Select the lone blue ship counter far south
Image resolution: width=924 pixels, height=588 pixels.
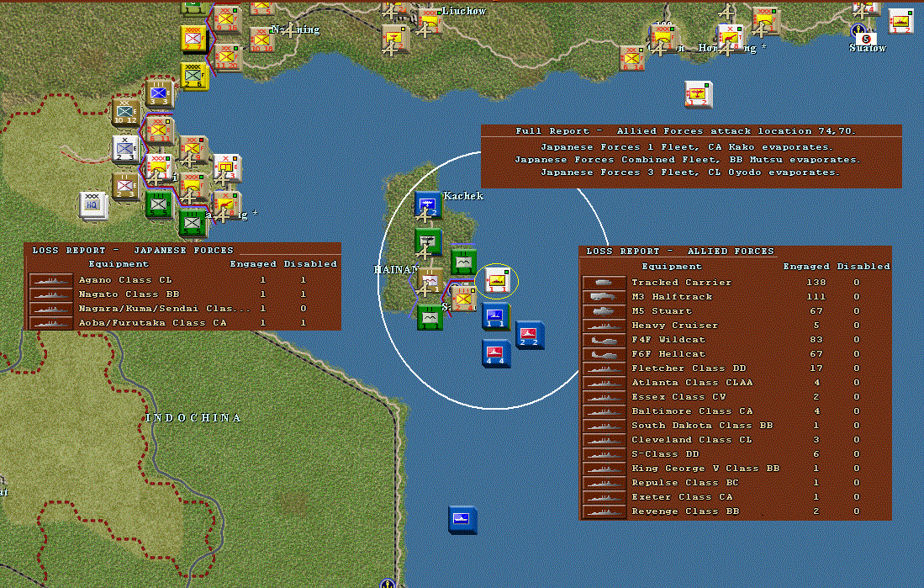coord(462,520)
